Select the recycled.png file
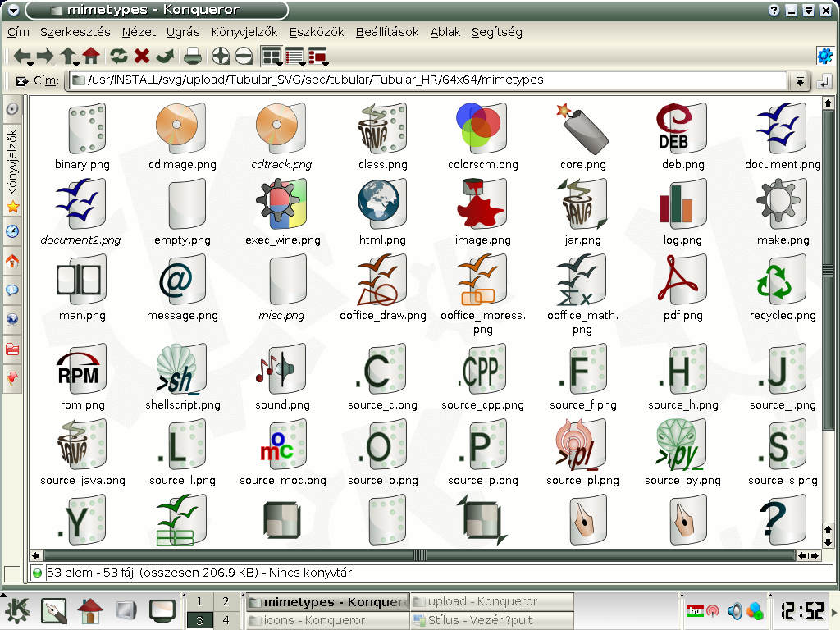The image size is (840, 630). (783, 288)
